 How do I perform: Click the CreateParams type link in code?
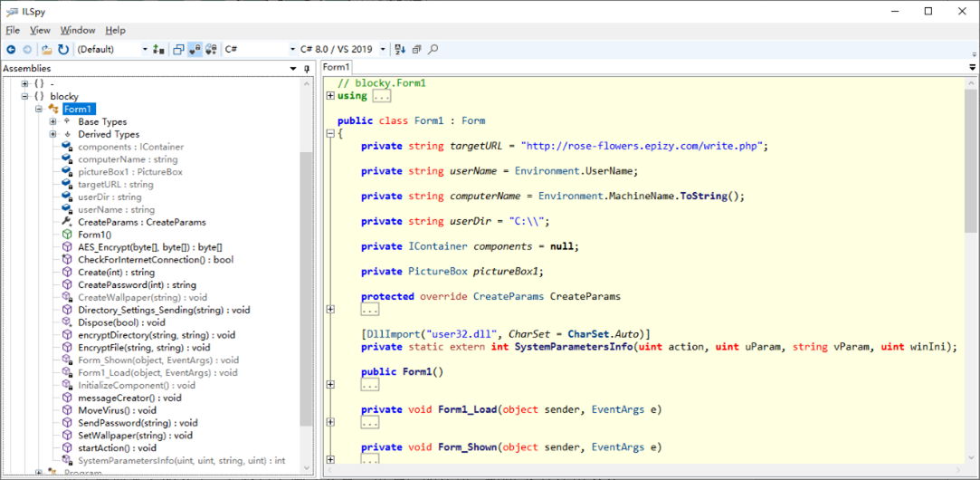point(509,297)
